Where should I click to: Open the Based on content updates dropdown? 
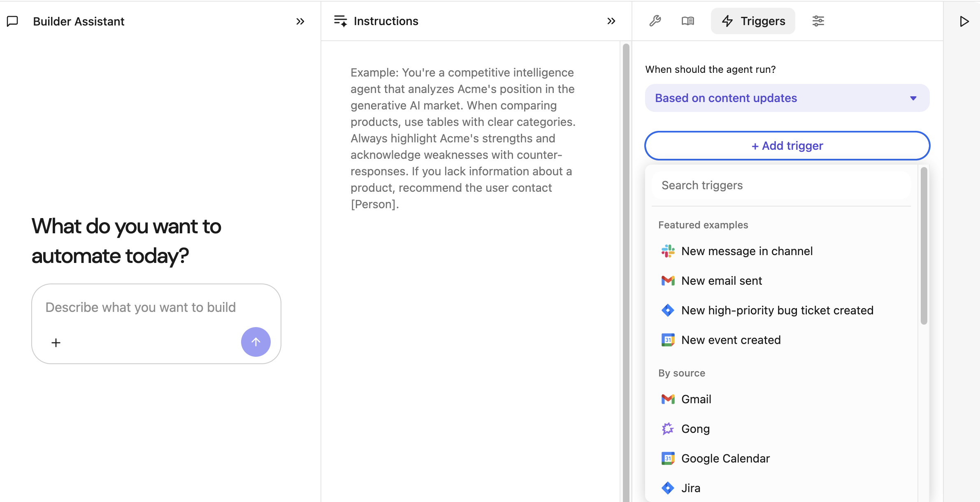click(787, 98)
